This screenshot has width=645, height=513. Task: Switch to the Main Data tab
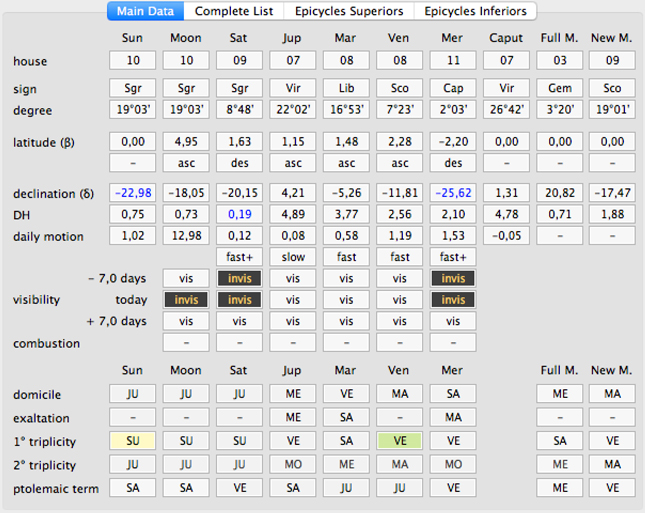(x=145, y=11)
